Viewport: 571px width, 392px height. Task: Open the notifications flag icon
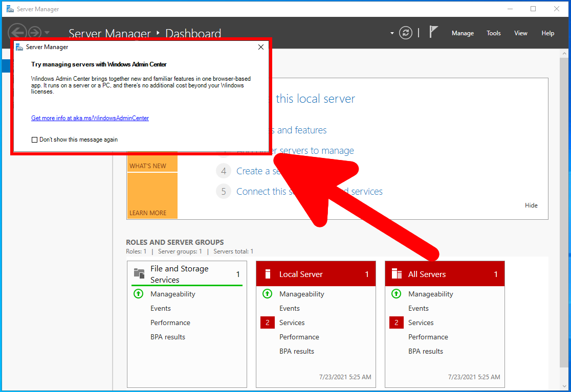(x=433, y=33)
